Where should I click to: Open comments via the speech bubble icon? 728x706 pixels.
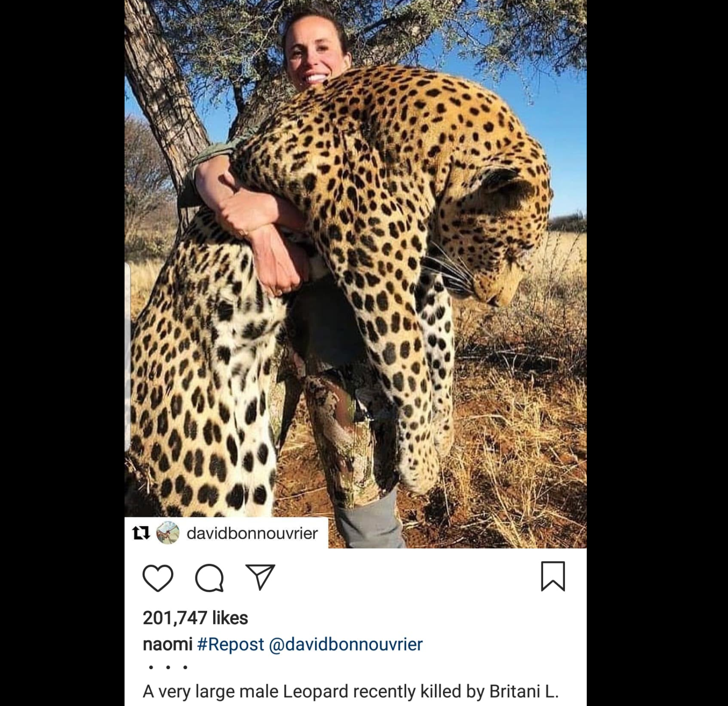[209, 578]
